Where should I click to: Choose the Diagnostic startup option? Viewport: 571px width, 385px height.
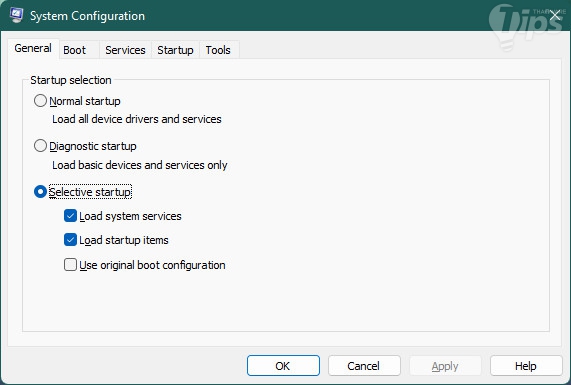tap(40, 146)
